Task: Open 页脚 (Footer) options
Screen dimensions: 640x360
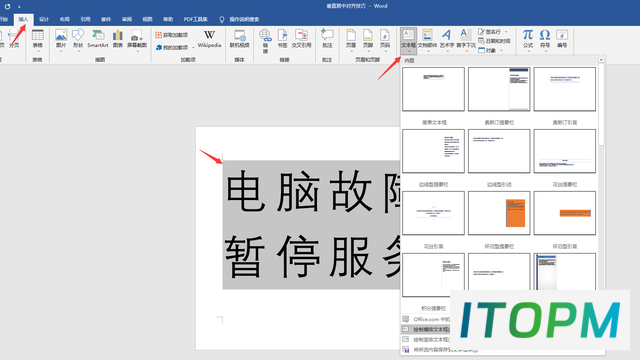Action: (x=368, y=40)
